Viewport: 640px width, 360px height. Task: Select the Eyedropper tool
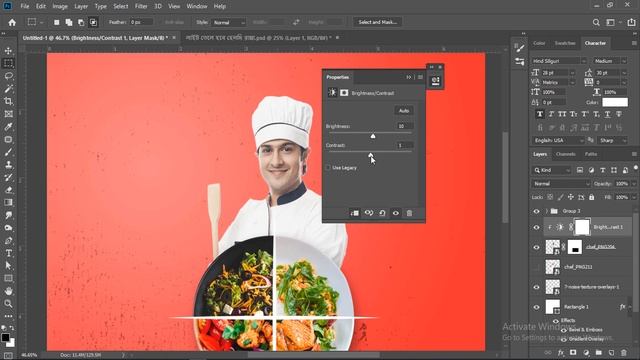coord(8,127)
